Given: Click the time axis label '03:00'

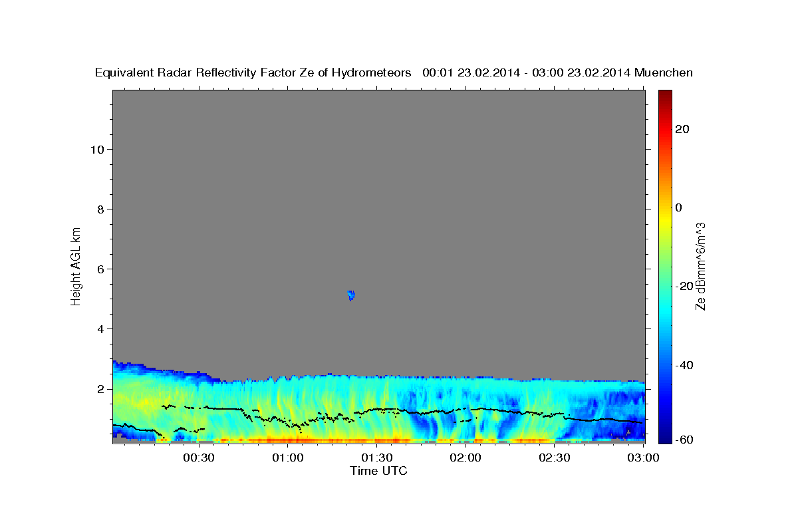Looking at the screenshot, I should (x=644, y=458).
